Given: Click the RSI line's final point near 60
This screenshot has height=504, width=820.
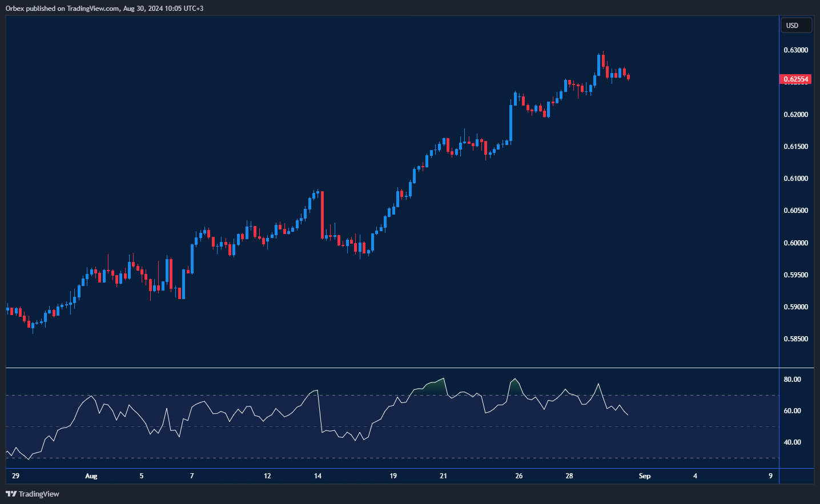Looking at the screenshot, I should 628,414.
